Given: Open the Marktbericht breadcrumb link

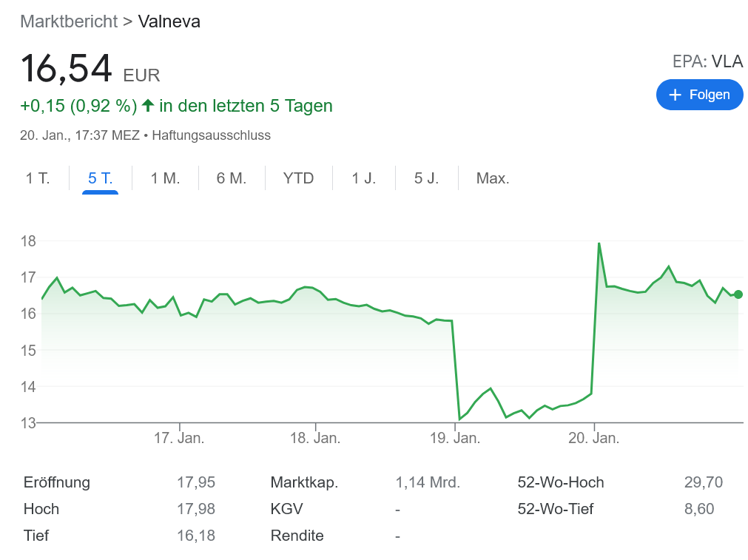Looking at the screenshot, I should pyautogui.click(x=70, y=21).
